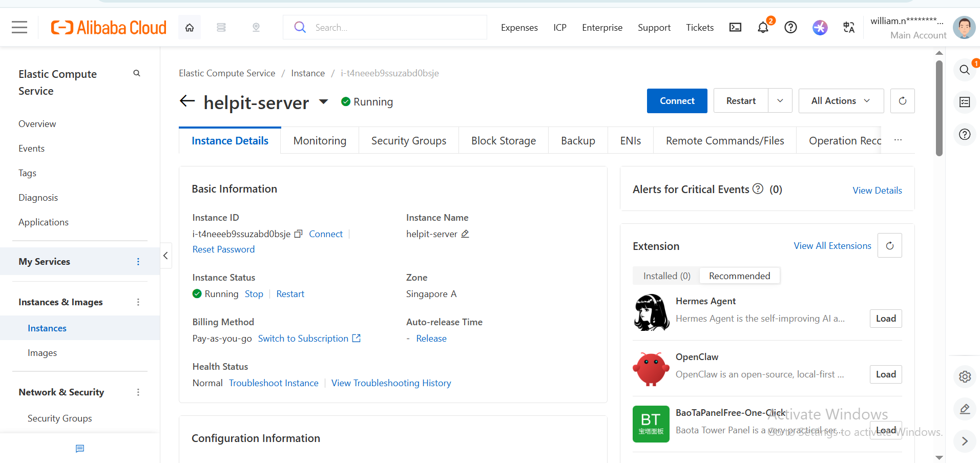Stop the running instance via Stop link
Screen dimensions: 980x463
pos(254,294)
